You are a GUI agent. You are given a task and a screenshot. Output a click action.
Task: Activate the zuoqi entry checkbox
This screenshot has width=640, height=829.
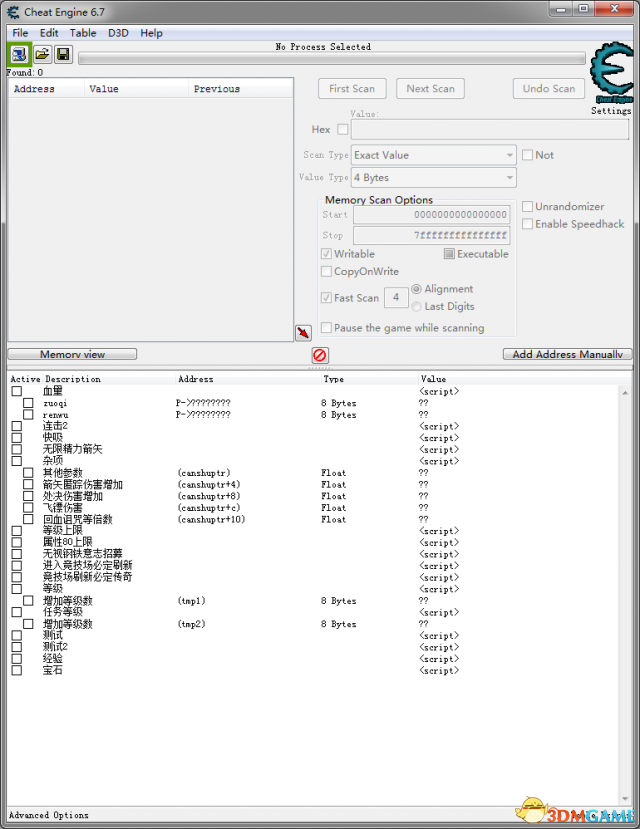28,403
